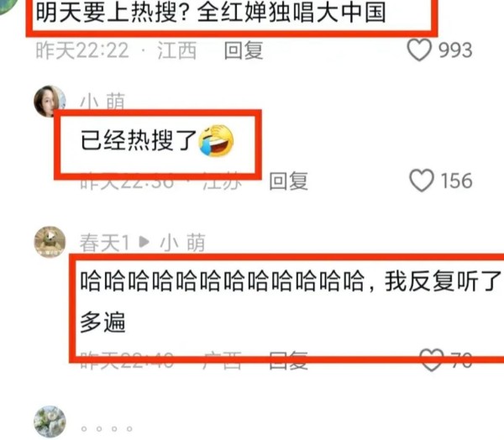Open username 小萌 above her comment
Image resolution: width=504 pixels, height=440 pixels.
(102, 101)
